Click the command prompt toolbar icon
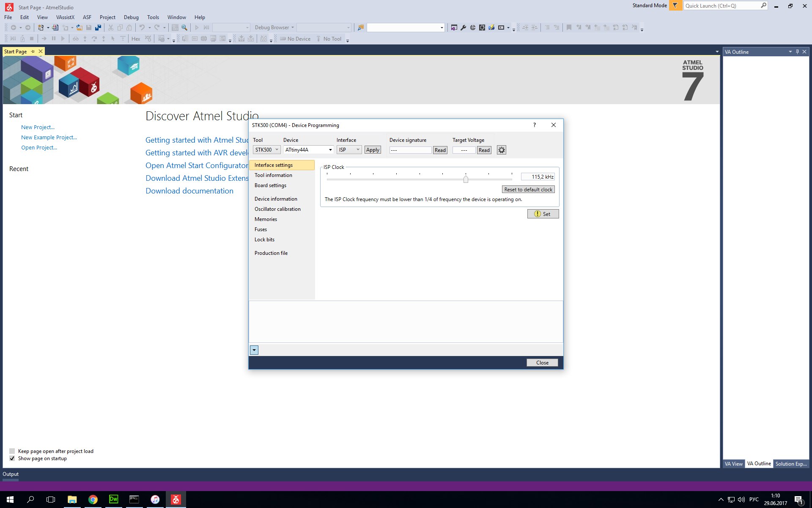 click(501, 28)
